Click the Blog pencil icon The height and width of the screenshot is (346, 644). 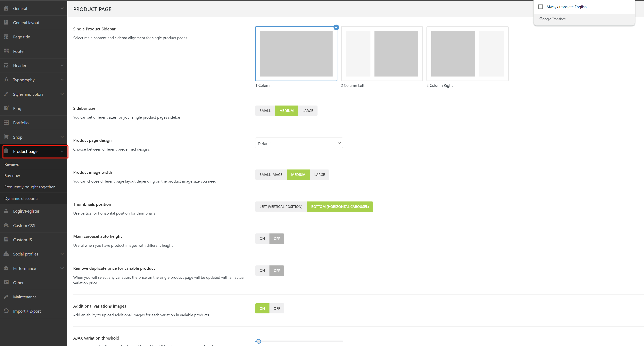pos(6,108)
